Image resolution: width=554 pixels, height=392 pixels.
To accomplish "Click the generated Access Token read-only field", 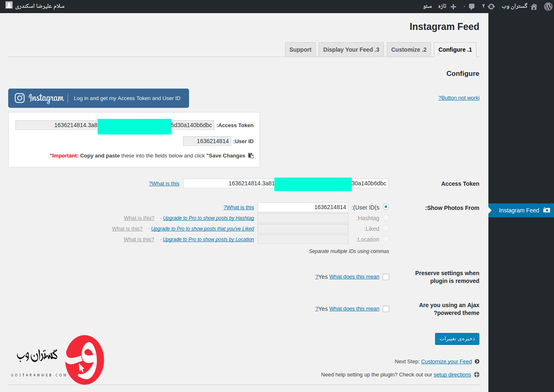I will coord(115,125).
